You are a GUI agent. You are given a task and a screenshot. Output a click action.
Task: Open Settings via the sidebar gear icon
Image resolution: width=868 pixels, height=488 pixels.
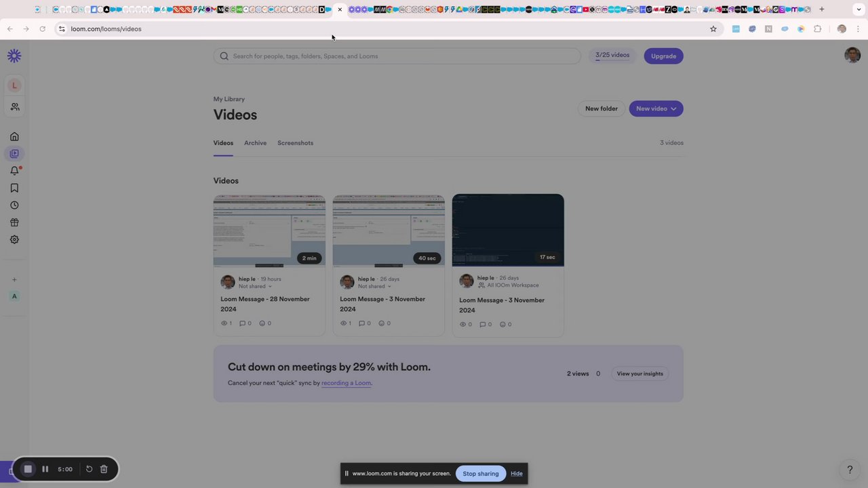[x=14, y=240]
